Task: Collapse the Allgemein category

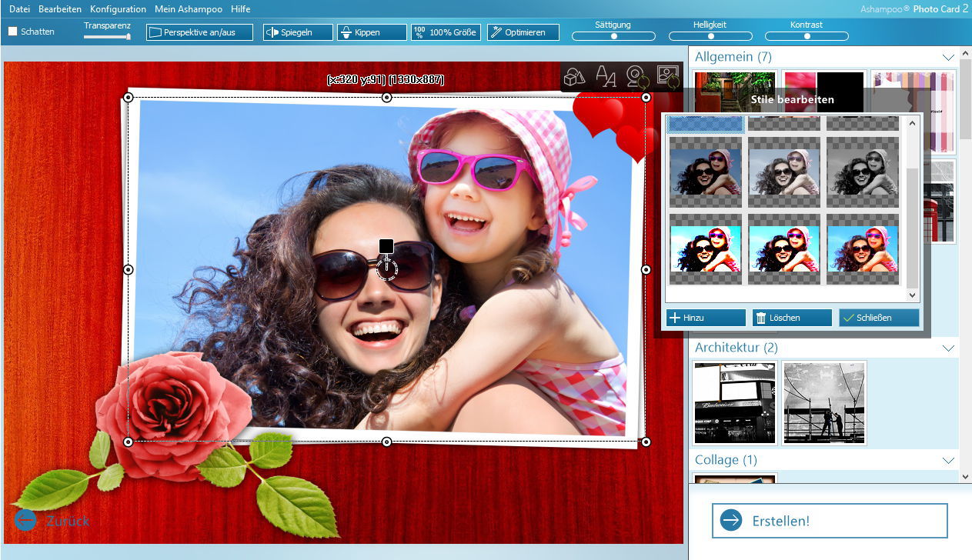Action: (x=948, y=57)
